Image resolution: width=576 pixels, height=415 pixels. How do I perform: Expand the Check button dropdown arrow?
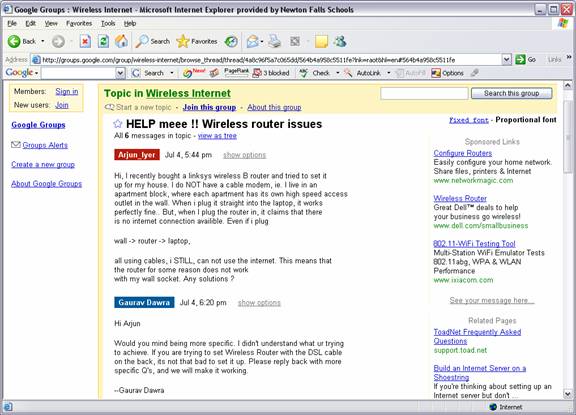tap(338, 73)
